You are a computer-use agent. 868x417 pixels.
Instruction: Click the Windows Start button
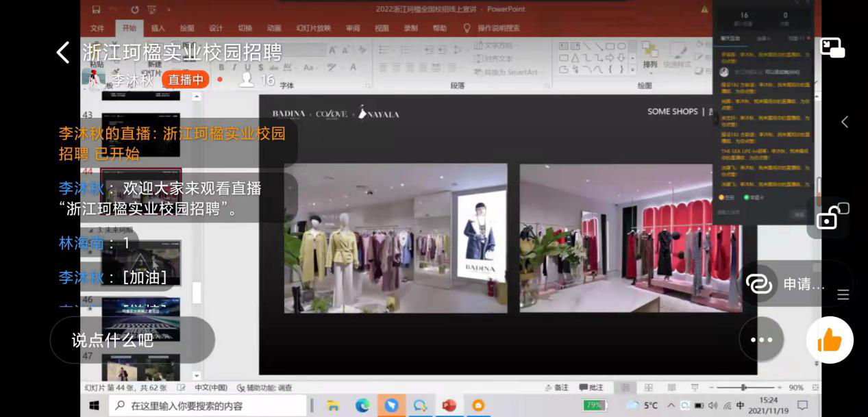coord(94,405)
